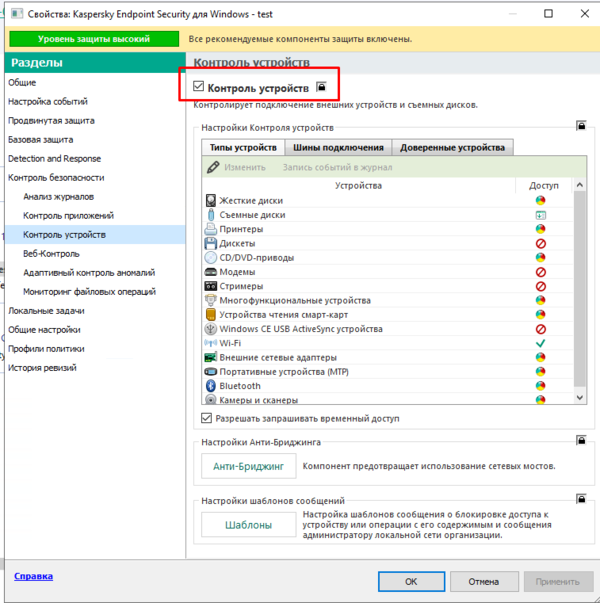This screenshot has height=603, width=600.
Task: Click the lock icon beside Контроль устройств checkbox
Action: 321,87
